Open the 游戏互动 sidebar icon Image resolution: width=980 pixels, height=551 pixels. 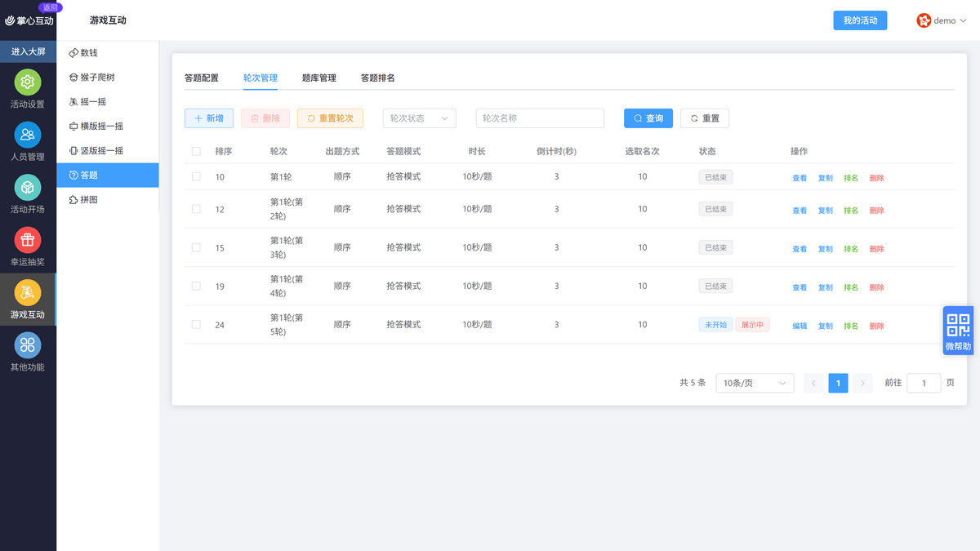tap(28, 292)
